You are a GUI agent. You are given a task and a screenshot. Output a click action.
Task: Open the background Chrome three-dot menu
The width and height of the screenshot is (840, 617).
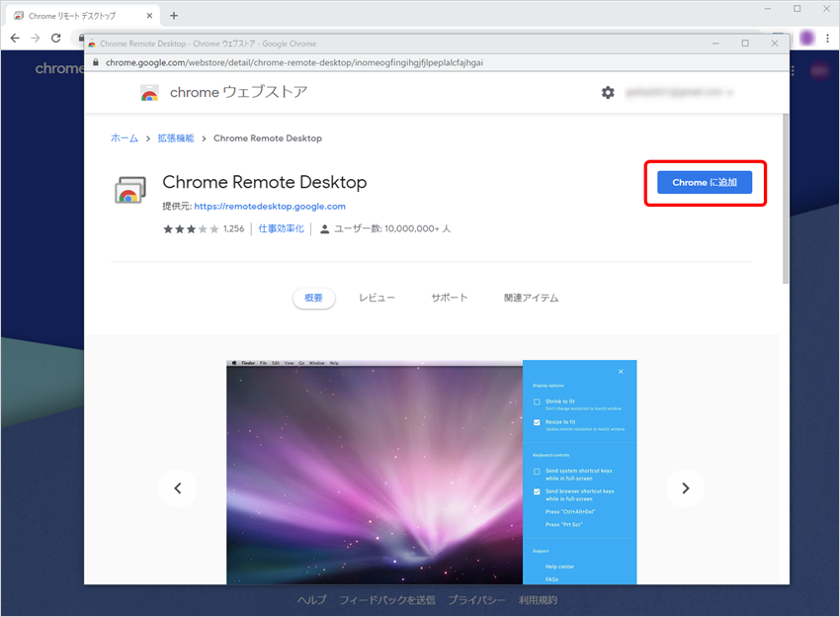coord(828,38)
